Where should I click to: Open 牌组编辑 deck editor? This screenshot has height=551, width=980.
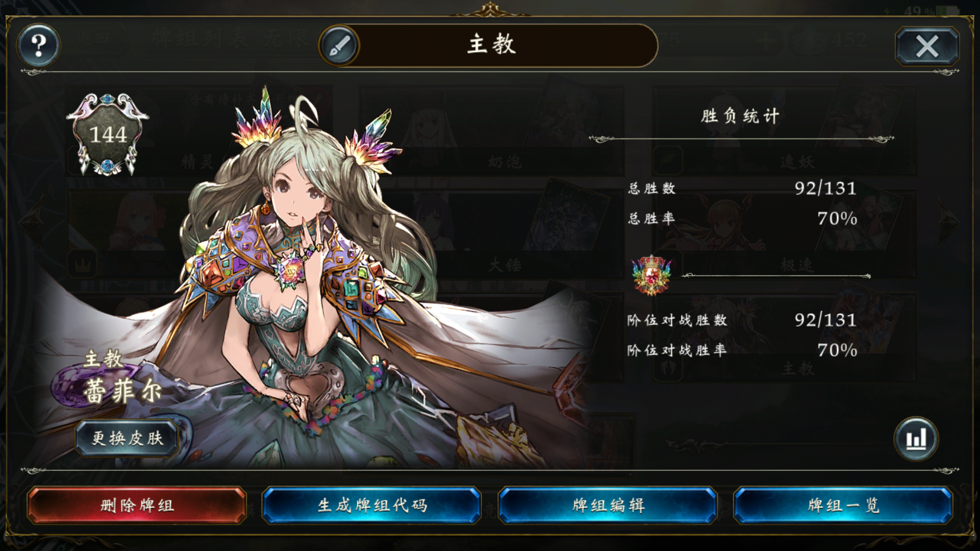[x=608, y=506]
